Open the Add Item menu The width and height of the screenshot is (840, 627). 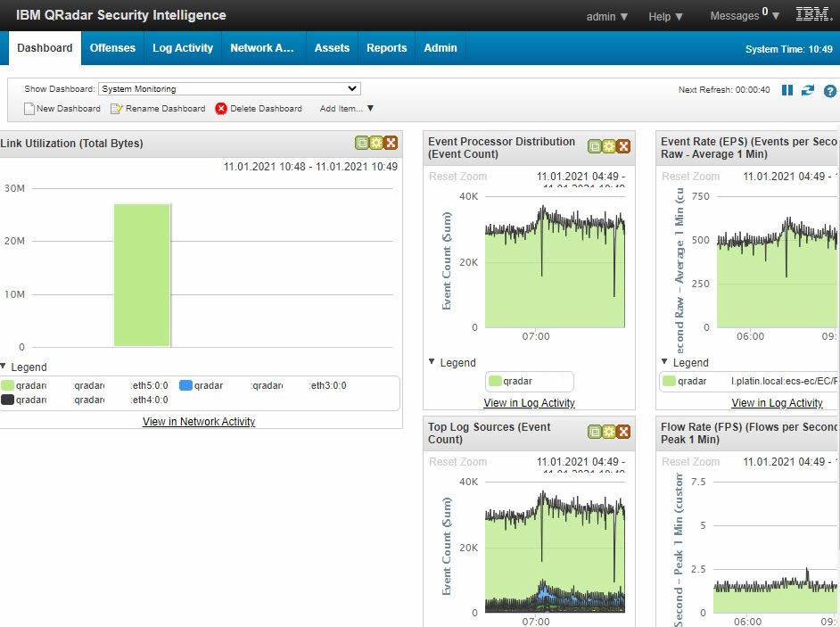coord(347,108)
